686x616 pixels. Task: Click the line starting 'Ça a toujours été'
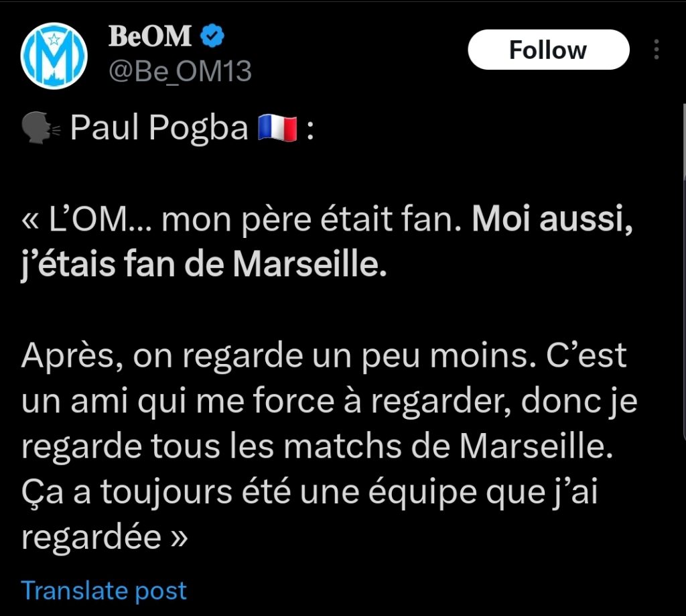click(310, 493)
